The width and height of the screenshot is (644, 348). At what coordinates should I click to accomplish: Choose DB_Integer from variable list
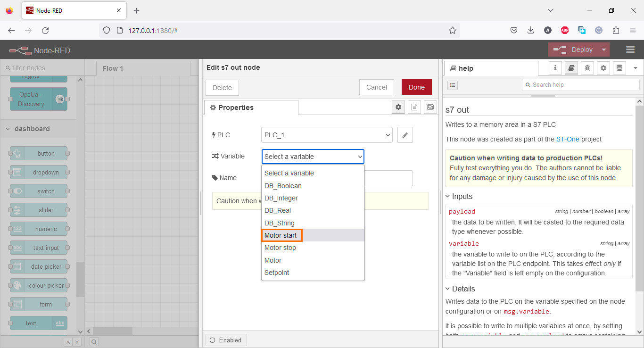[313, 198]
